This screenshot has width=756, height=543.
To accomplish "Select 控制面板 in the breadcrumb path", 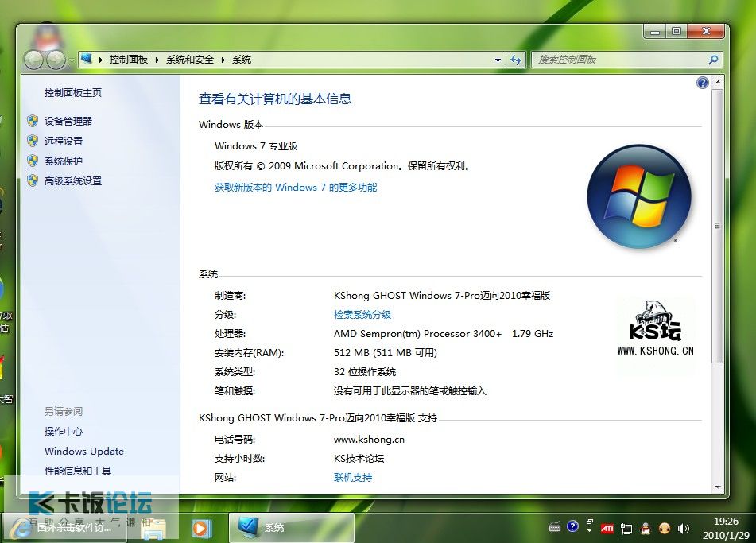I will (129, 60).
